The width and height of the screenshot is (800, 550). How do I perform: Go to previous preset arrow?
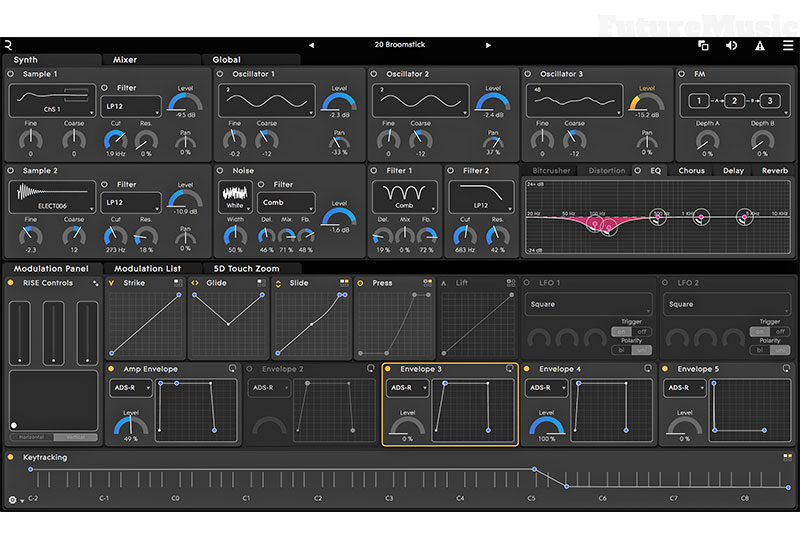pyautogui.click(x=311, y=45)
